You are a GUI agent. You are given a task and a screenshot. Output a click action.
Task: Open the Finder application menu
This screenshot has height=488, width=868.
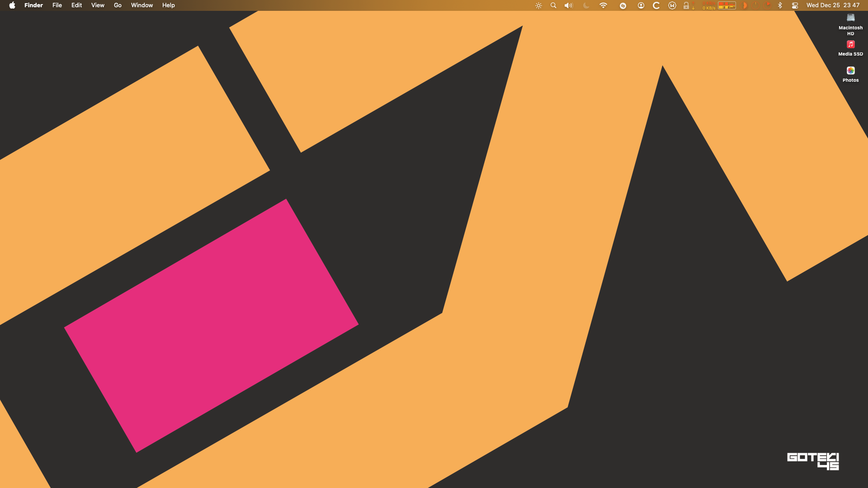click(33, 5)
